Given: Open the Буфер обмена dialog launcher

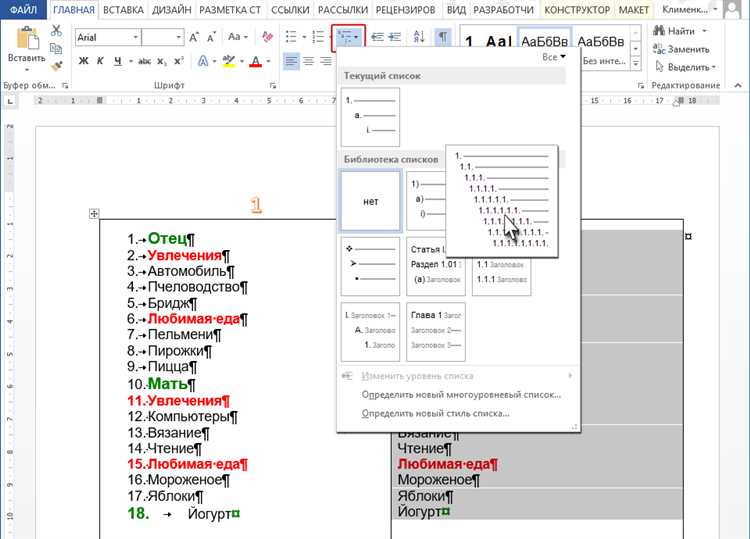Looking at the screenshot, I should click(65, 86).
